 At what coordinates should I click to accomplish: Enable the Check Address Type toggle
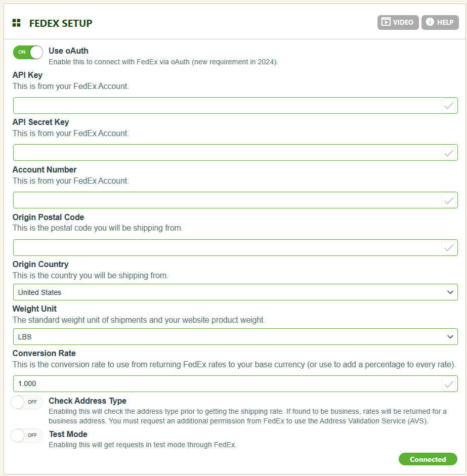point(27,402)
